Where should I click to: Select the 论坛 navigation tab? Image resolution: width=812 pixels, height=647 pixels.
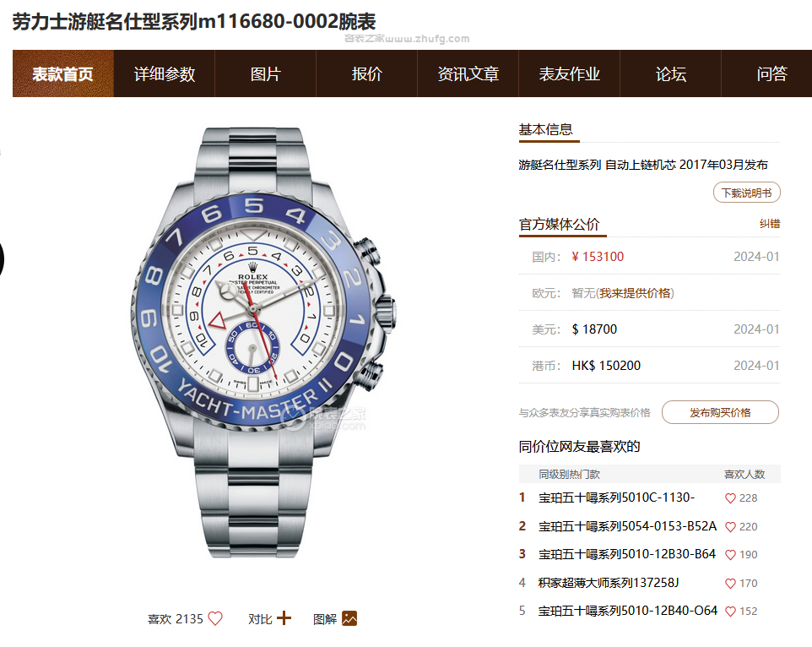click(671, 73)
